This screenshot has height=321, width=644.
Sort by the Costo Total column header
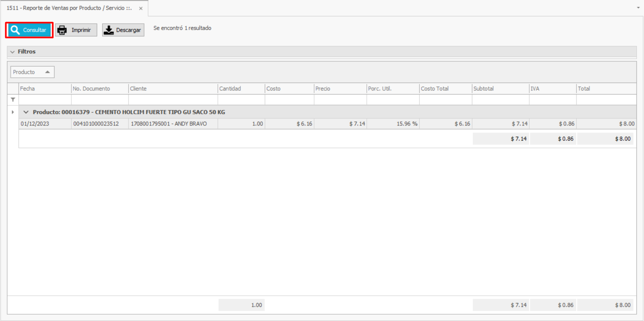[445, 89]
